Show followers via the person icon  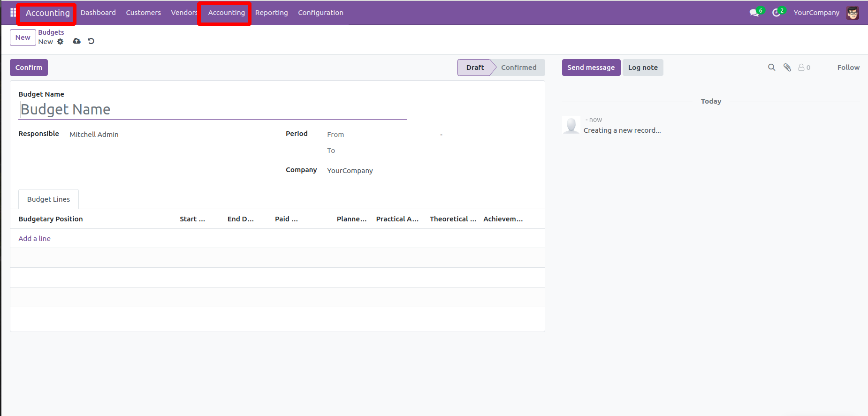pos(804,68)
